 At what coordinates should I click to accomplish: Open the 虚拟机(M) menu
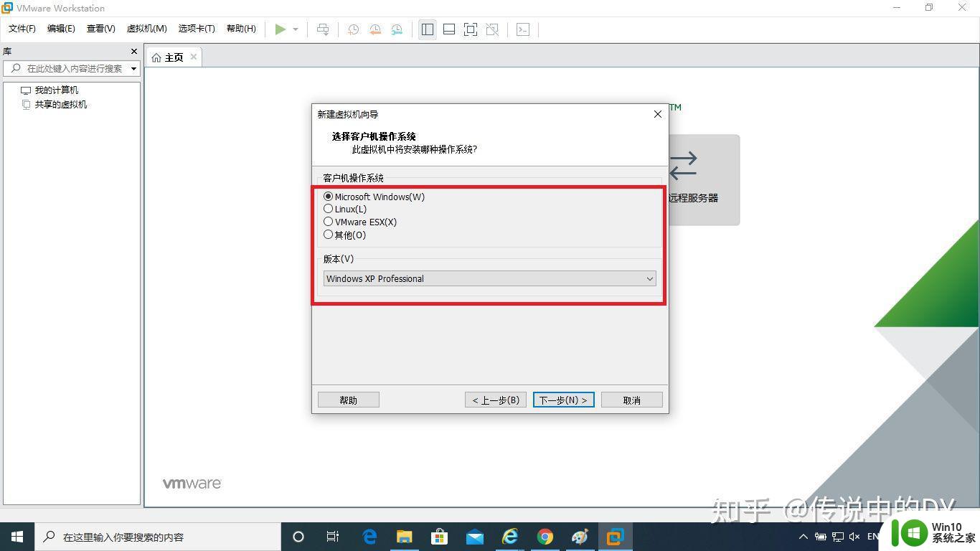click(x=146, y=29)
